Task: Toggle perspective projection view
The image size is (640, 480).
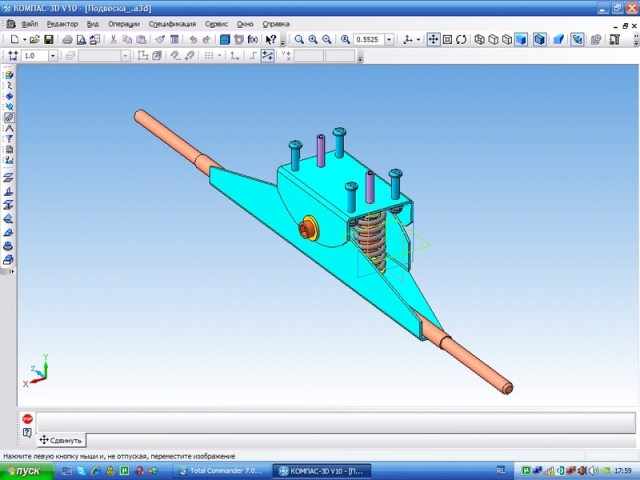Action: 558,40
